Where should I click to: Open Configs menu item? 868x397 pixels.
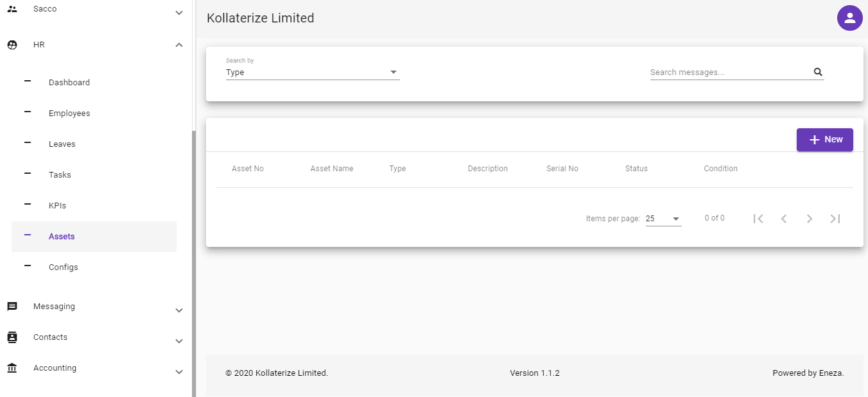click(94, 267)
